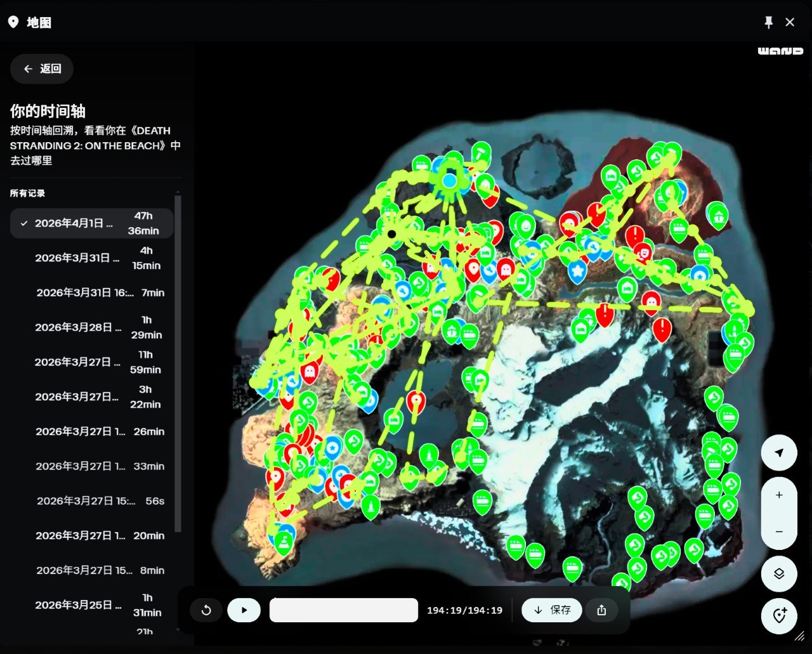Choose the 2026年3月27日 11h 59min record

tap(91, 362)
